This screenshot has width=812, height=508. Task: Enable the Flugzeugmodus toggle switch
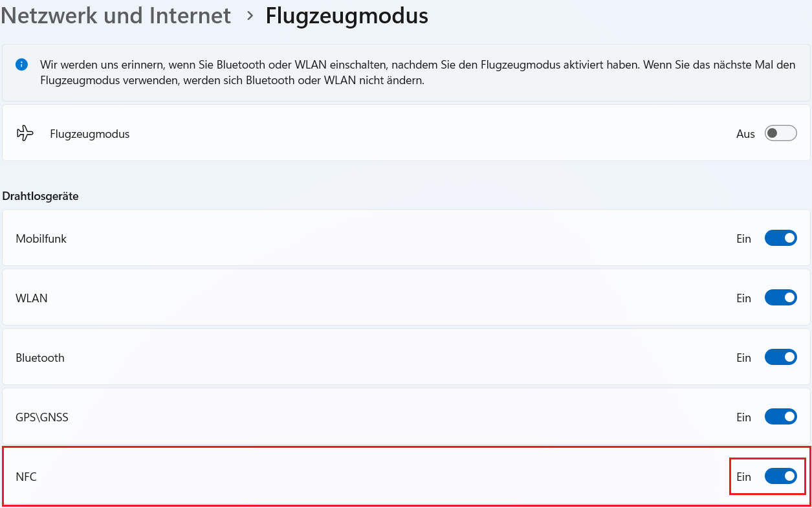point(780,134)
